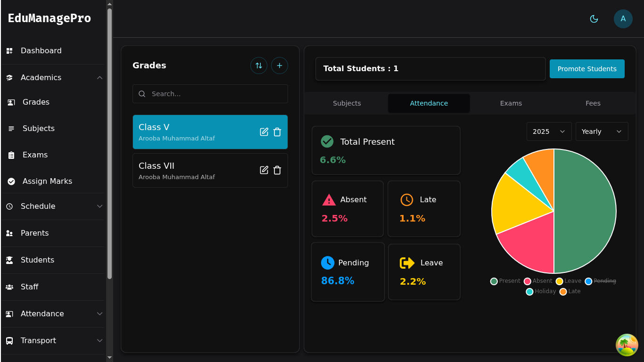
Task: Delete Class VII with trash icon
Action: tap(277, 170)
